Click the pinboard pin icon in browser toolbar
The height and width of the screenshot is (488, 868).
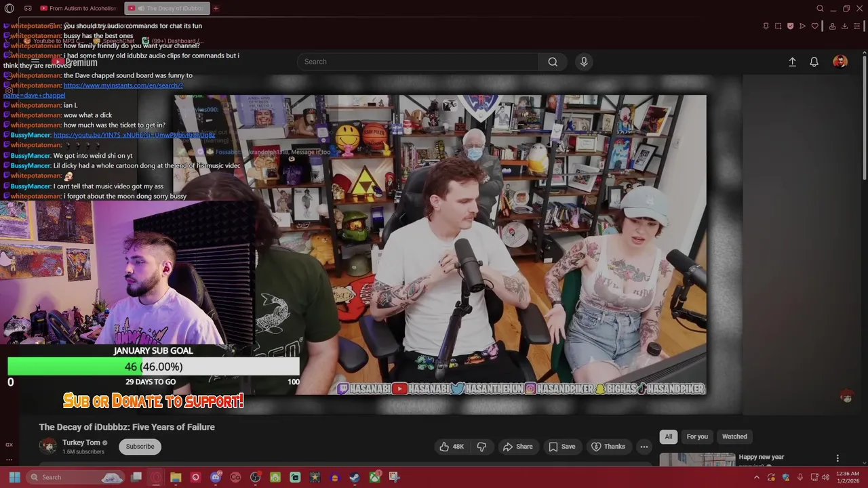coord(766,26)
